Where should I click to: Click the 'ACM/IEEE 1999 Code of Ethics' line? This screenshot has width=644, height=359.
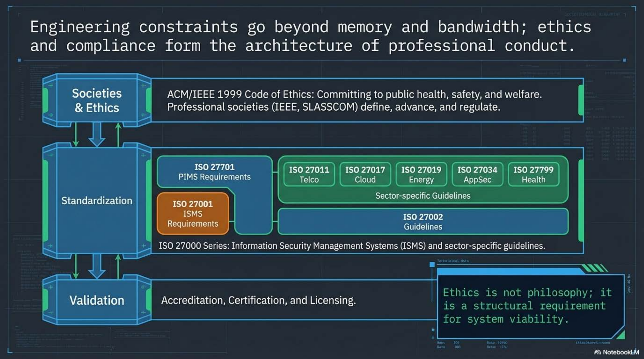354,94
